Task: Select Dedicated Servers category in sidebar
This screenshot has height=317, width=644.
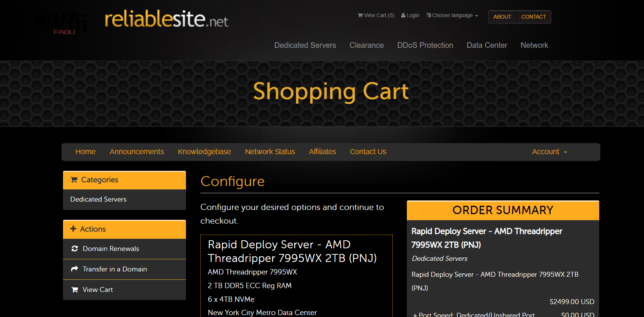Action: pos(98,199)
